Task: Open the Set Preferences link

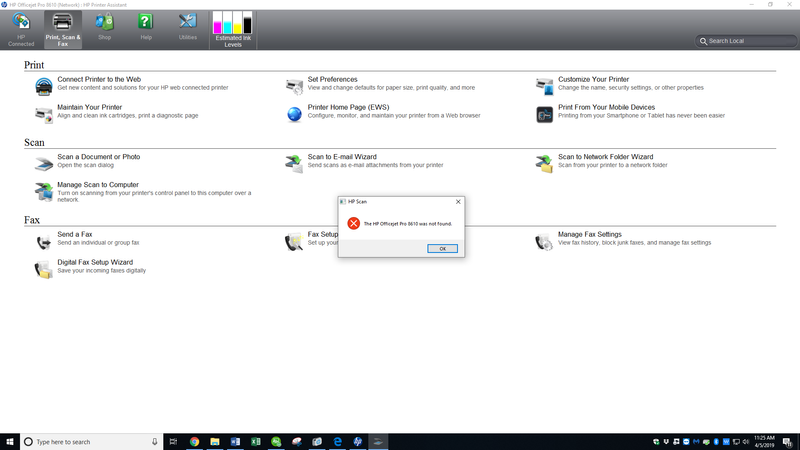Action: 332,80
